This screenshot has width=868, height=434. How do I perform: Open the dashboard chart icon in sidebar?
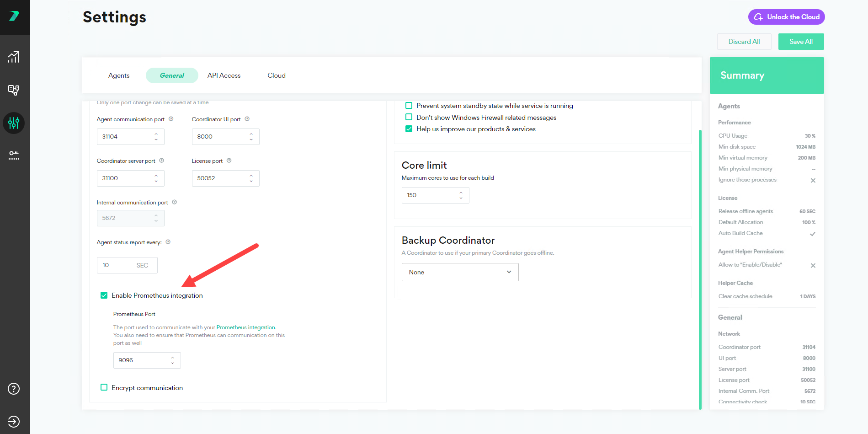tap(14, 57)
